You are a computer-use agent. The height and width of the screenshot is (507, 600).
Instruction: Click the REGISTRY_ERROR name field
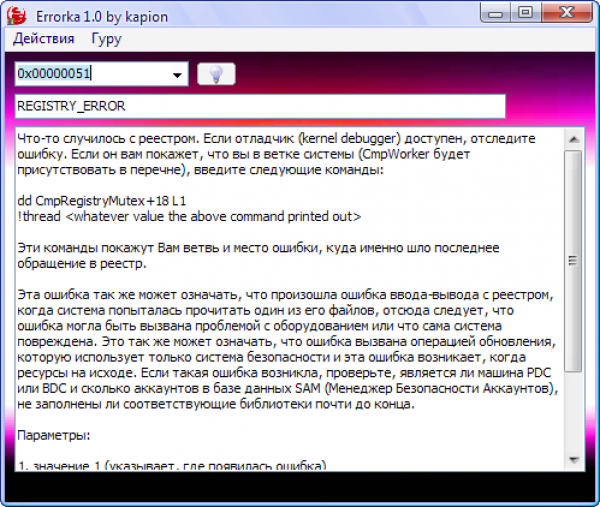point(260,106)
